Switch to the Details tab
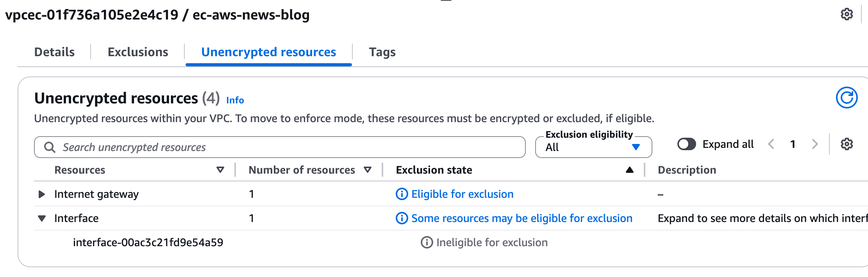The image size is (868, 277). (x=54, y=52)
